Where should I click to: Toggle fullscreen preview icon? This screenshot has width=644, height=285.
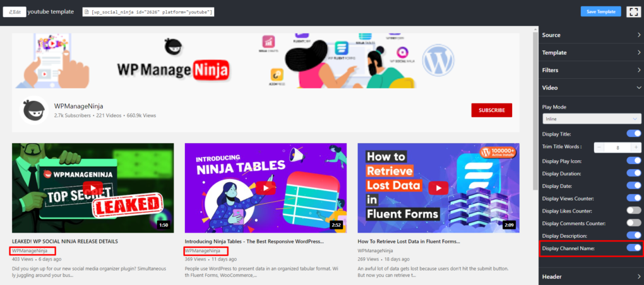click(x=634, y=11)
